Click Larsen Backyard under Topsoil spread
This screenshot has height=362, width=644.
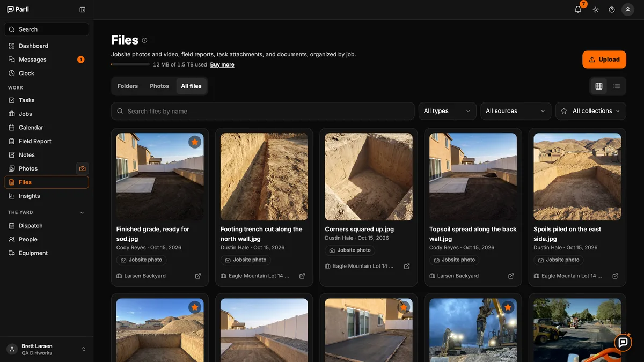(x=458, y=276)
